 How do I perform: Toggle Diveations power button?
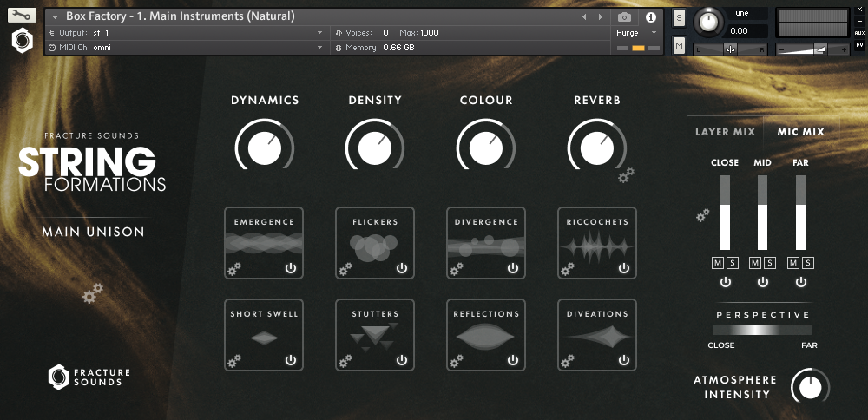pos(624,361)
